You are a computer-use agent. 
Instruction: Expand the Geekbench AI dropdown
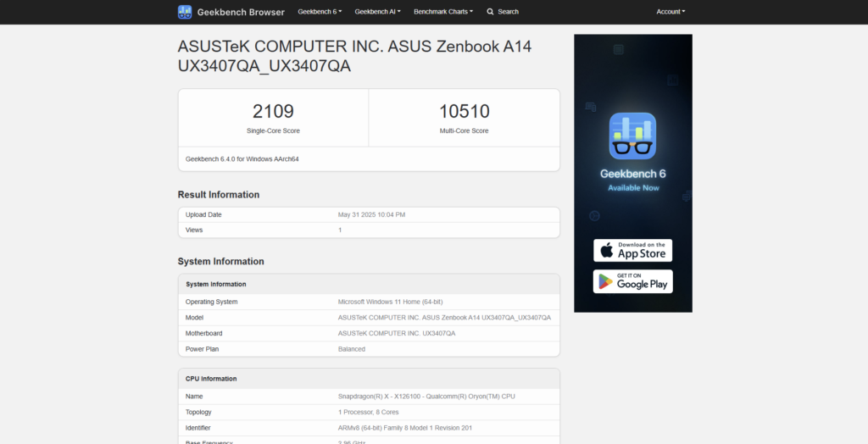(x=377, y=12)
